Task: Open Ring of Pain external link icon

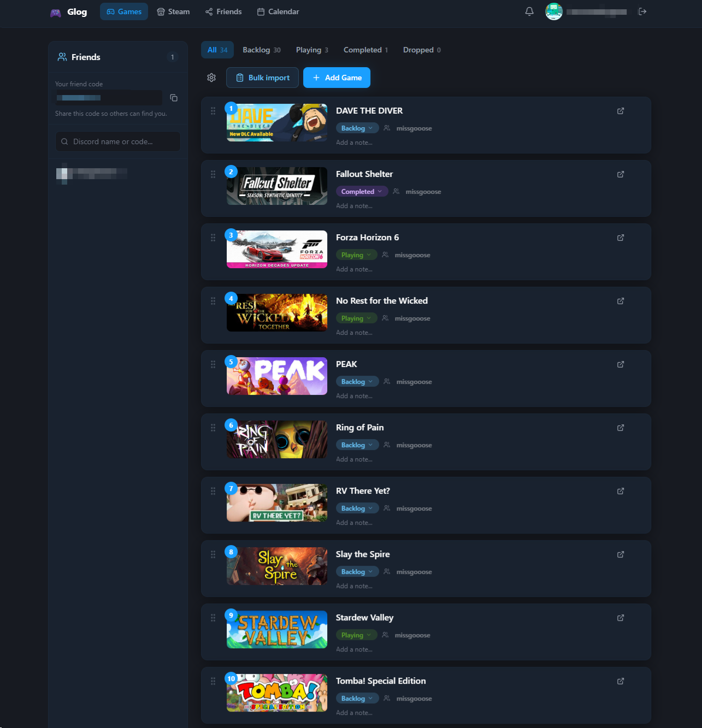Action: click(x=621, y=428)
